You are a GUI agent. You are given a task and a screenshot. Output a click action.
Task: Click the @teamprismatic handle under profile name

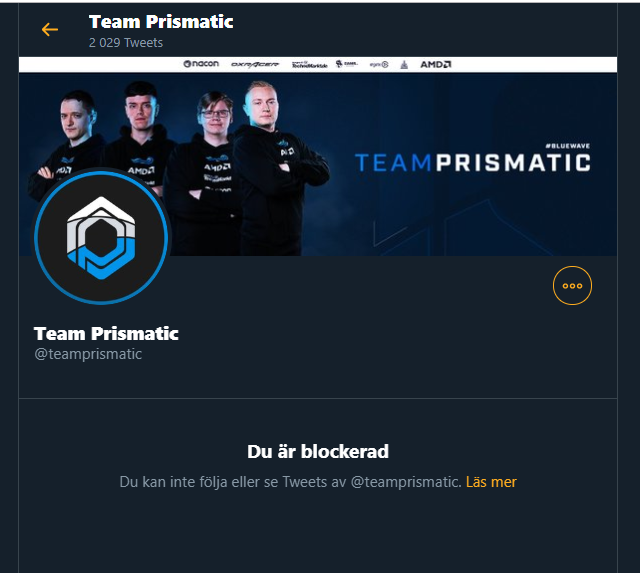click(x=88, y=354)
